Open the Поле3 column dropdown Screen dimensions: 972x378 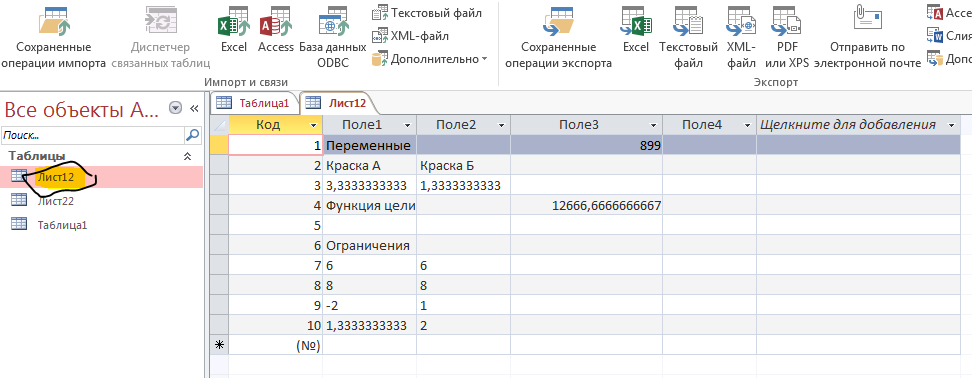click(653, 125)
